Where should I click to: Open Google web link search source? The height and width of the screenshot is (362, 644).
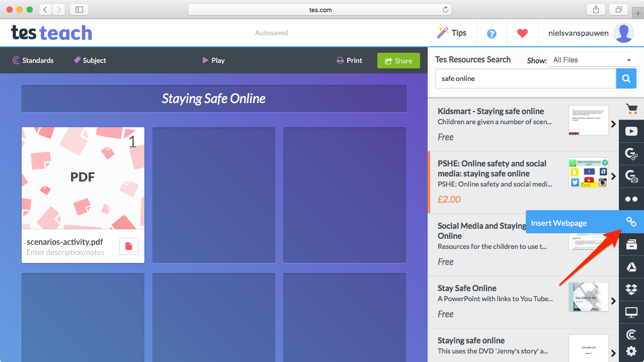(x=631, y=154)
